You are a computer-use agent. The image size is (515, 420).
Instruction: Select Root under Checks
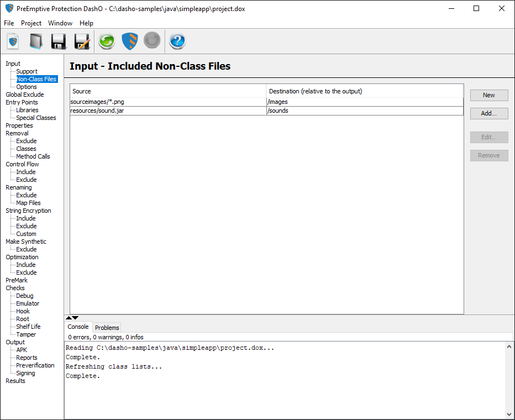pos(23,319)
